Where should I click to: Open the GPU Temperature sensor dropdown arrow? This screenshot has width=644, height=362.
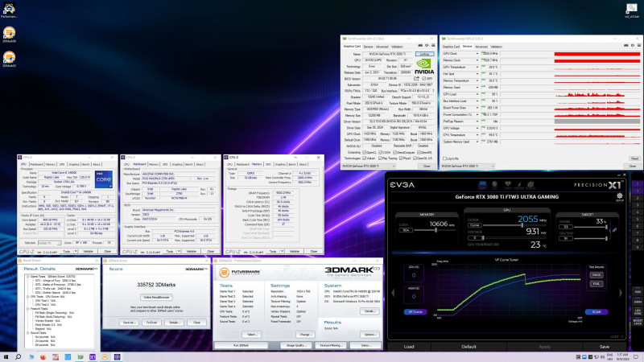pyautogui.click(x=477, y=67)
